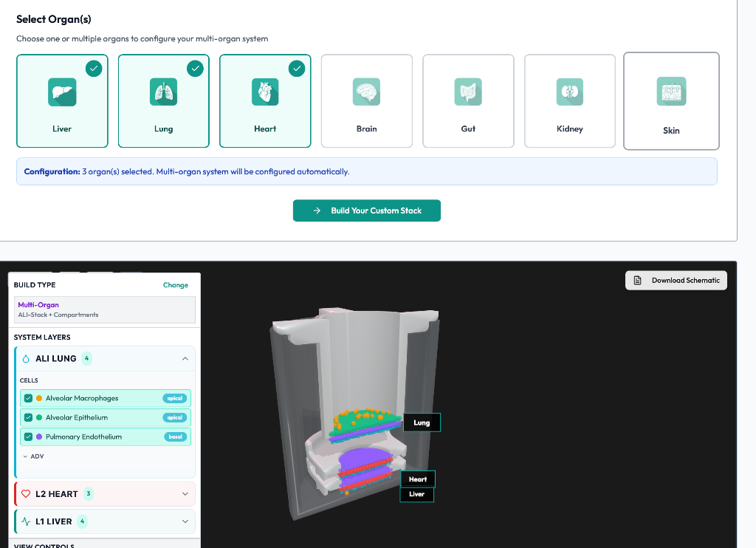The height and width of the screenshot is (548, 756).
Task: Select the Kidney organ icon
Action: (570, 92)
